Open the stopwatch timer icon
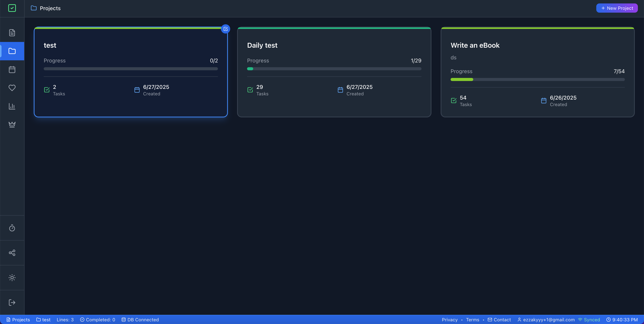This screenshot has height=324, width=644. [x=12, y=228]
